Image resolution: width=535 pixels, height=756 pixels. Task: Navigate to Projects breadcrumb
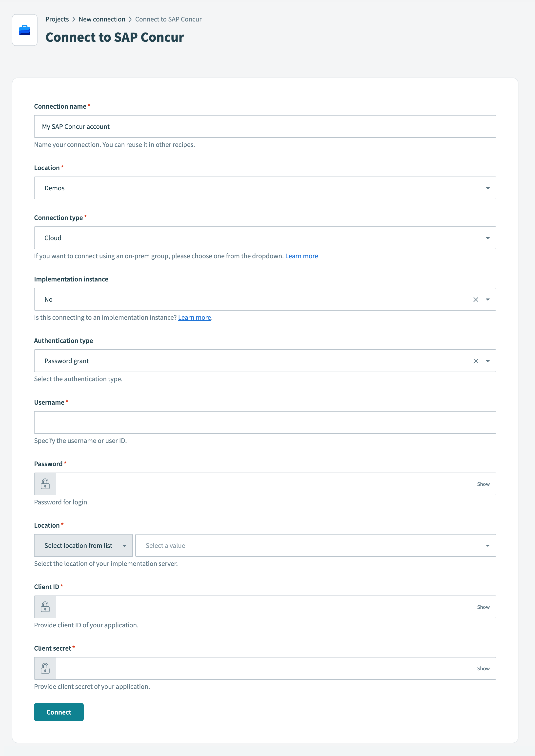pos(57,19)
